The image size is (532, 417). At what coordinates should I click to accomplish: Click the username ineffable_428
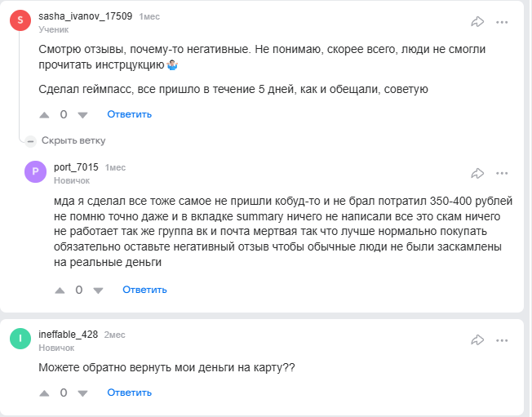(69, 335)
